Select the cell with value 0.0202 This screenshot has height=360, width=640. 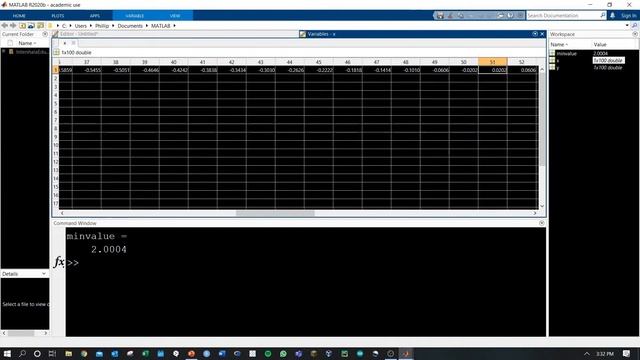point(493,70)
